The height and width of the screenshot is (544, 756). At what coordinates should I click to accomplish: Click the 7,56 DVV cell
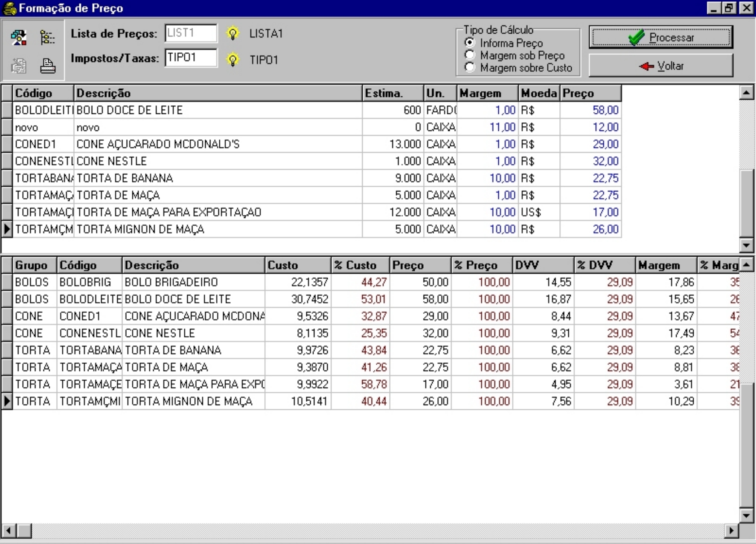click(543, 402)
